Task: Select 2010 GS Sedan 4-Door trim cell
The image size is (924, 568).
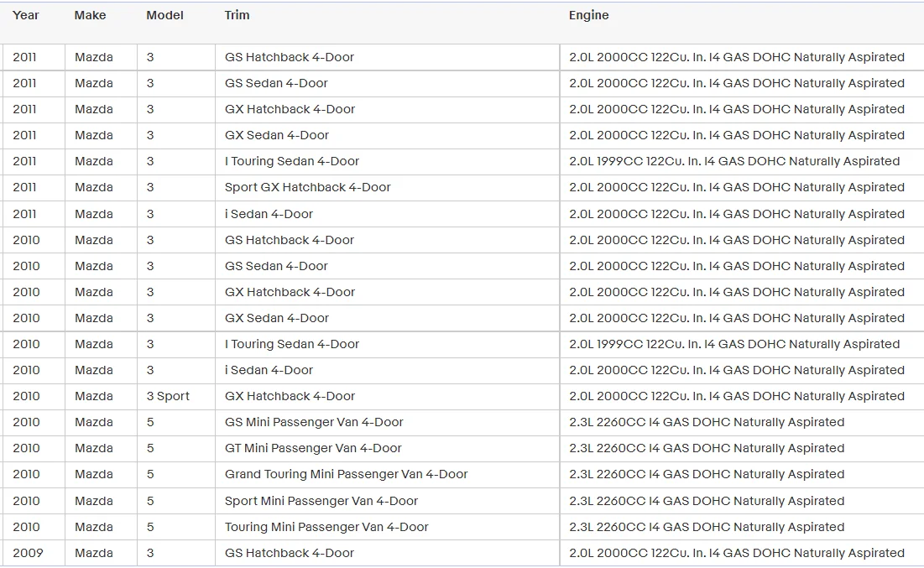Action: point(387,266)
